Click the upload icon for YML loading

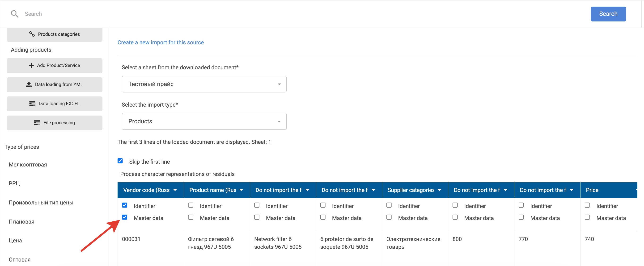click(29, 85)
